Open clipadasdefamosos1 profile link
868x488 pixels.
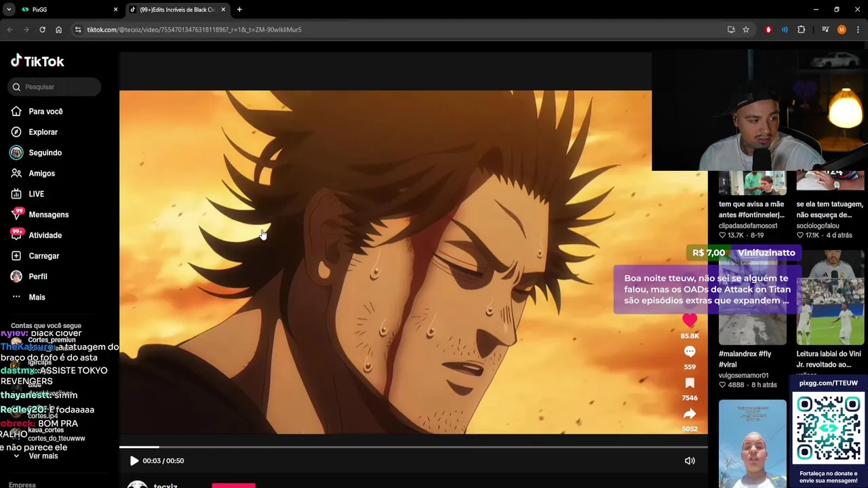[748, 226]
